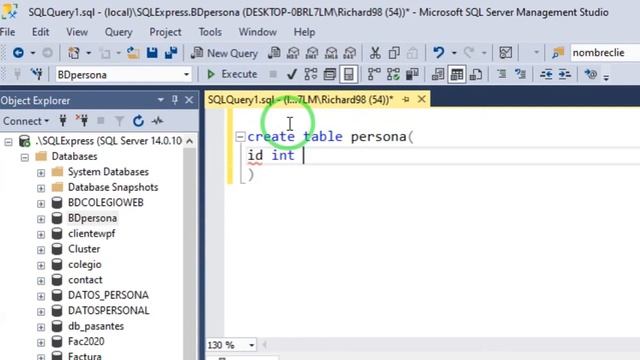The image size is (640, 360).
Task: Select the clientewpf database
Action: pos(91,233)
